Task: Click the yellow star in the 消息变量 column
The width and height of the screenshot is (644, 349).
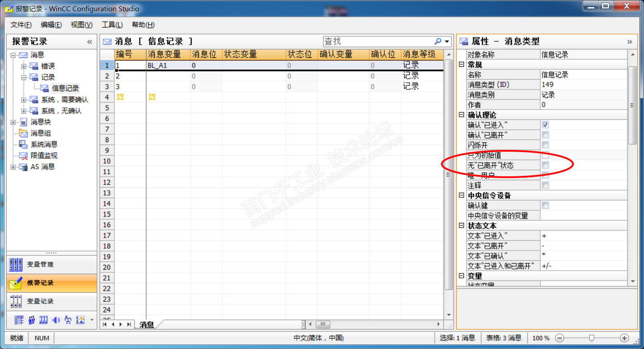Action: (152, 97)
